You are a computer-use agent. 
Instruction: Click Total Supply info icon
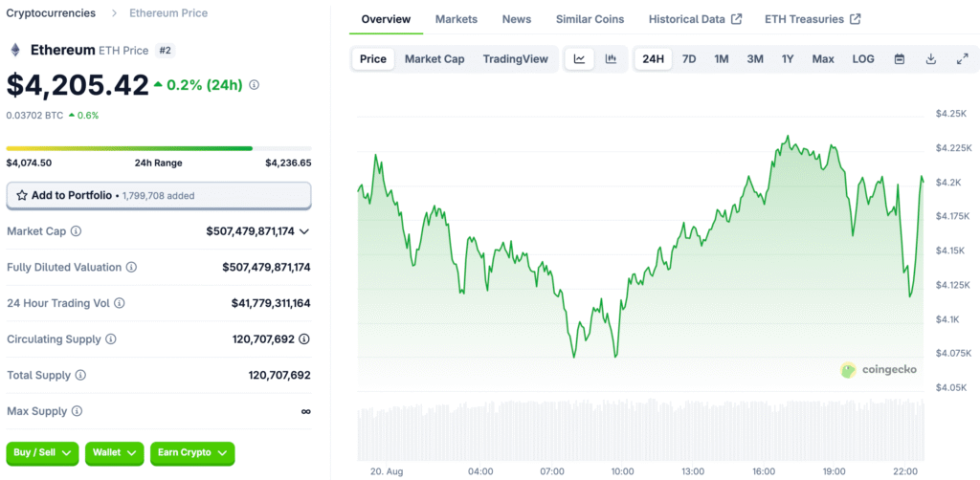click(x=80, y=375)
